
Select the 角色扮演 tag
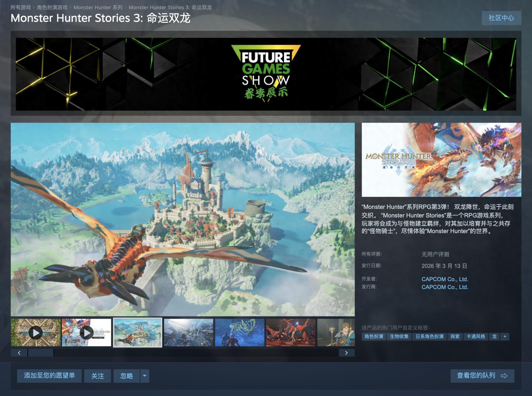point(374,337)
